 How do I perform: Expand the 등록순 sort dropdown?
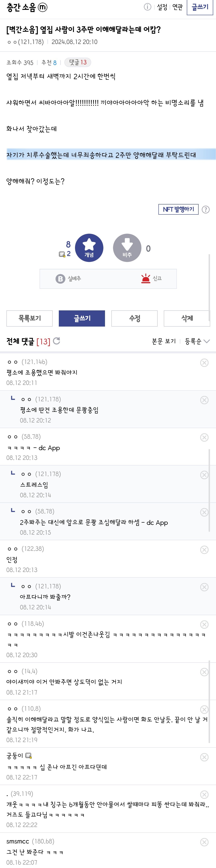197,341
